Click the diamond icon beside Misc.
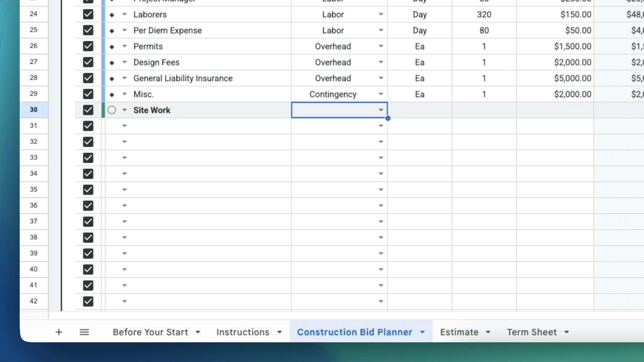 click(112, 94)
